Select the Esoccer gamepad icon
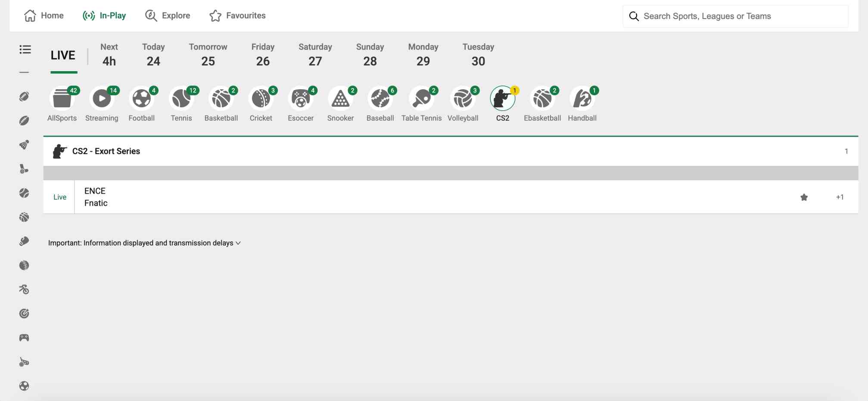868x401 pixels. [x=301, y=99]
